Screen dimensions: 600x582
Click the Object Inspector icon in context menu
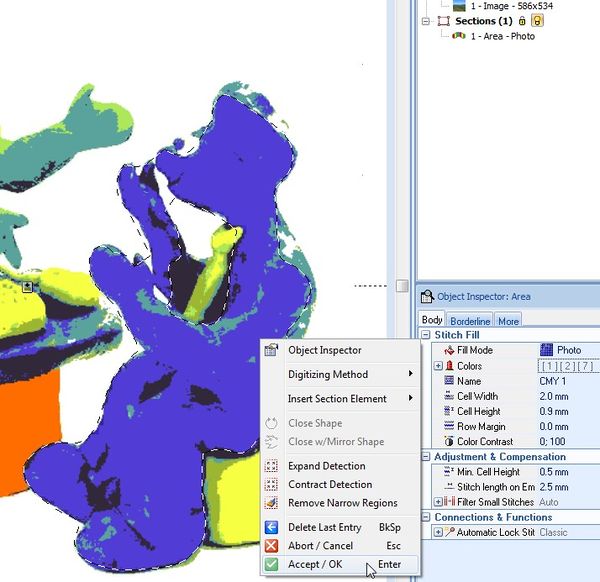coord(271,350)
